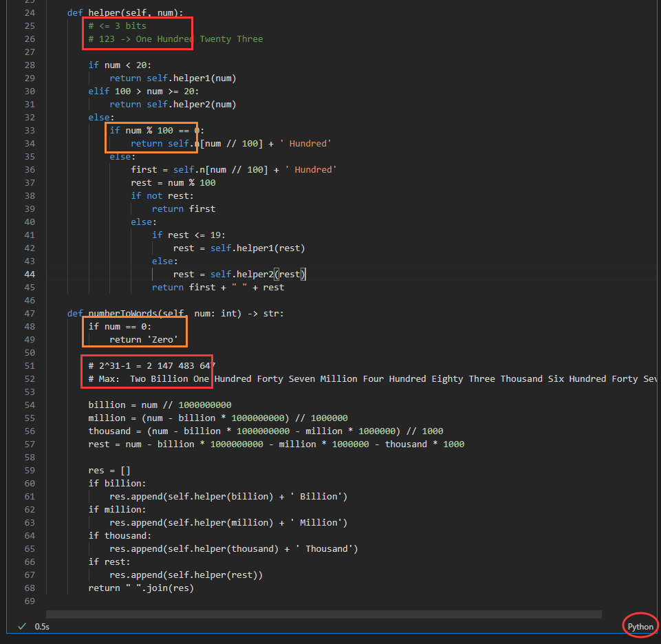Click 'rest = num % 100' line
This screenshot has height=644, width=661.
coord(173,182)
